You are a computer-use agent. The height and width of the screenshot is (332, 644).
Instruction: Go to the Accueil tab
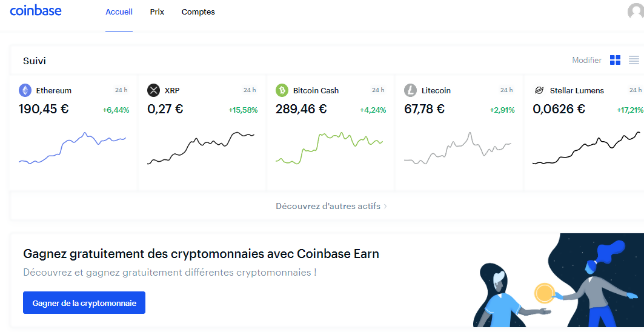119,12
